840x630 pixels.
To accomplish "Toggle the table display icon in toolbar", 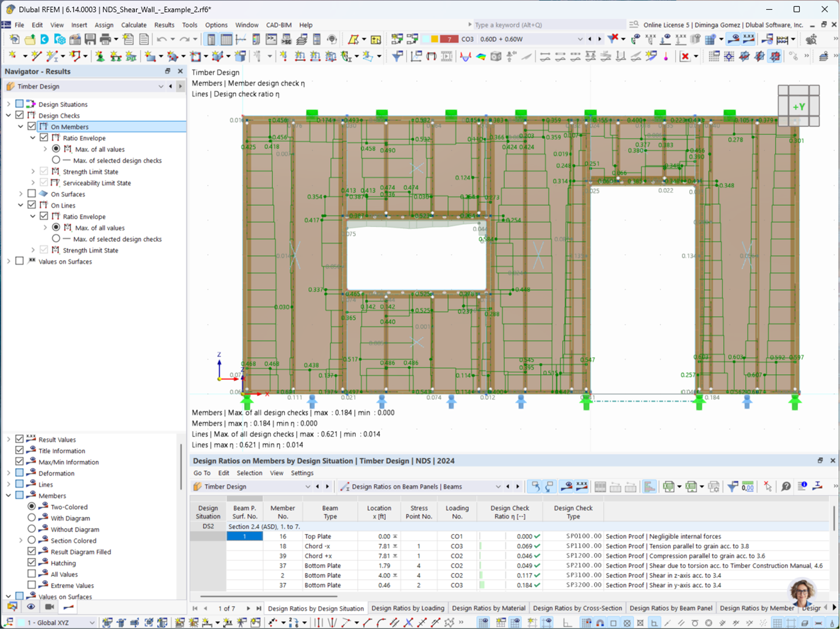I will (x=226, y=40).
